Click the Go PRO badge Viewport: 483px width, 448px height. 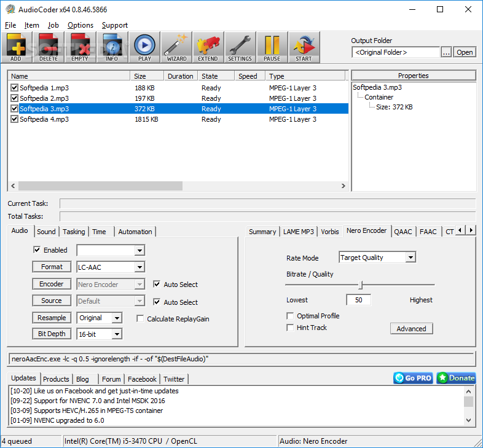click(x=413, y=378)
